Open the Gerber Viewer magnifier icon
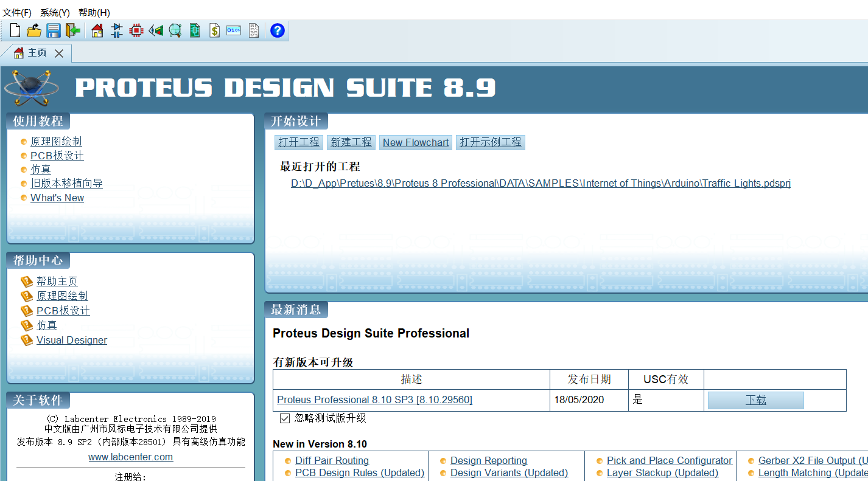The height and width of the screenshot is (481, 868). [175, 30]
